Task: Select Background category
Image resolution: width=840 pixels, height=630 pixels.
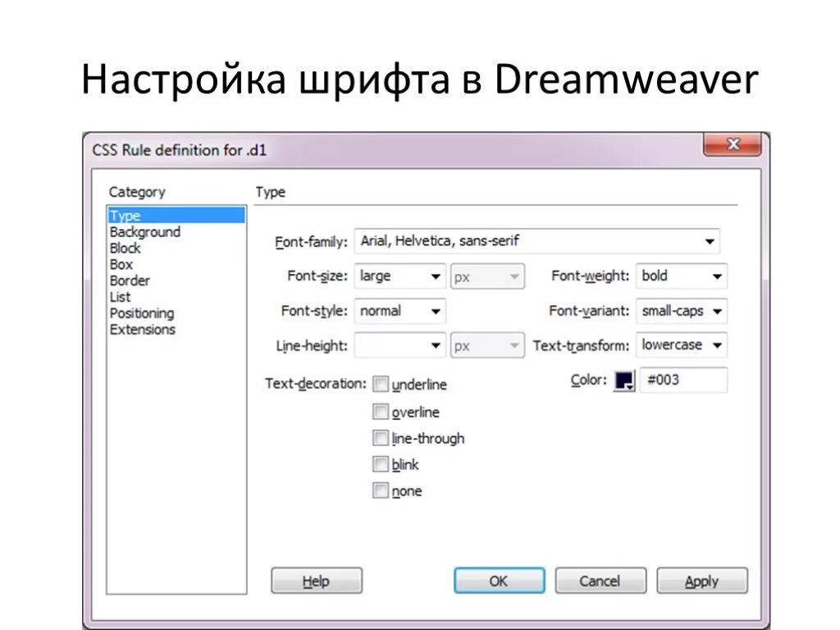Action: tap(144, 232)
